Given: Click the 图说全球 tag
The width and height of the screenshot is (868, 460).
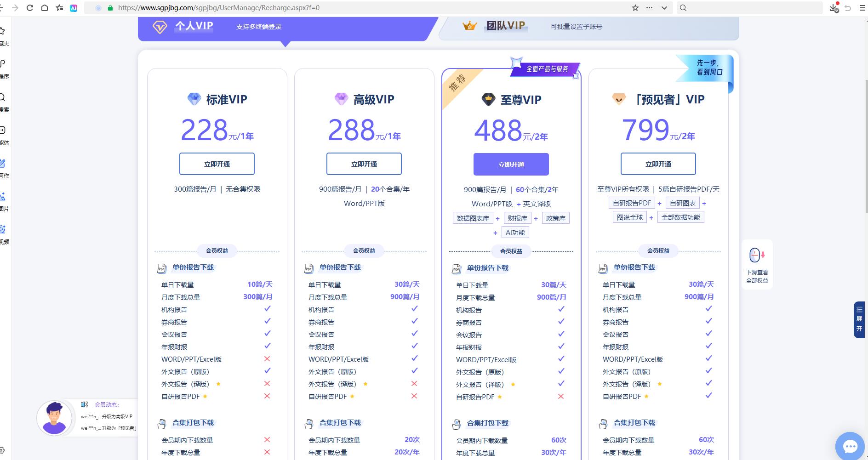Looking at the screenshot, I should click(x=630, y=217).
